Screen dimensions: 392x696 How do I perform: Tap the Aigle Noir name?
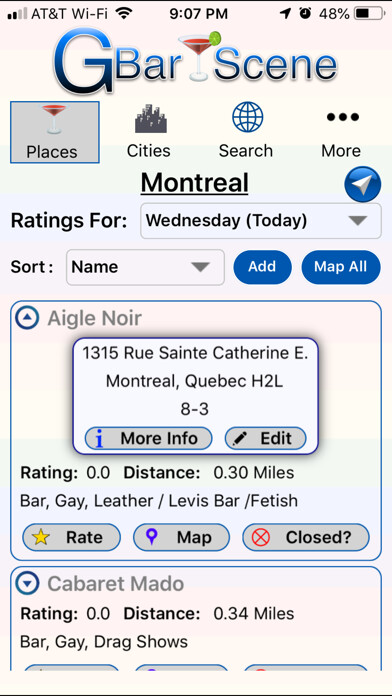click(x=94, y=318)
